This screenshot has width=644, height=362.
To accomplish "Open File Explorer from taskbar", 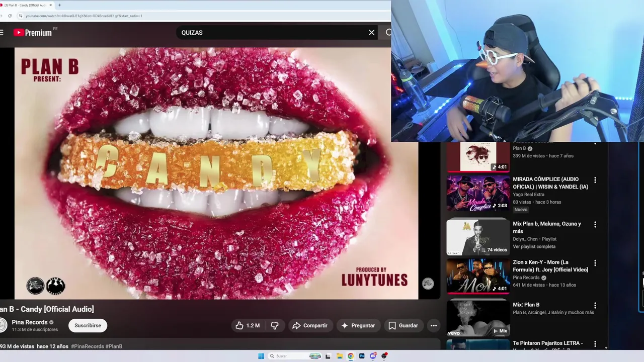I will (340, 356).
